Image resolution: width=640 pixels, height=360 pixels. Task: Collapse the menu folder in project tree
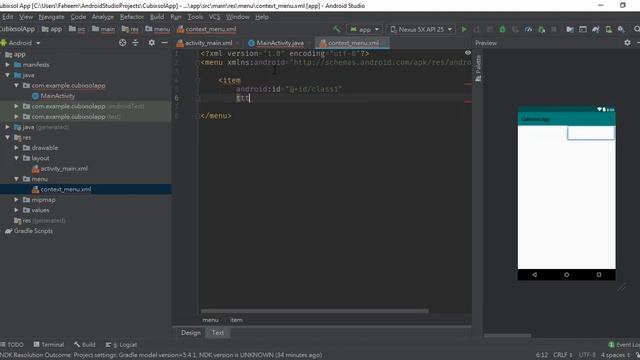click(x=16, y=179)
